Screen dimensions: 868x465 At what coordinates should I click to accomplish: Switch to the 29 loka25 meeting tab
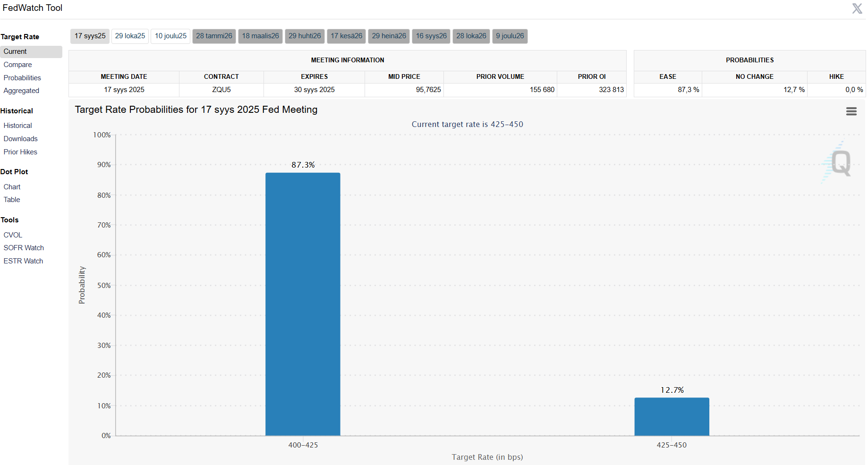tap(130, 36)
